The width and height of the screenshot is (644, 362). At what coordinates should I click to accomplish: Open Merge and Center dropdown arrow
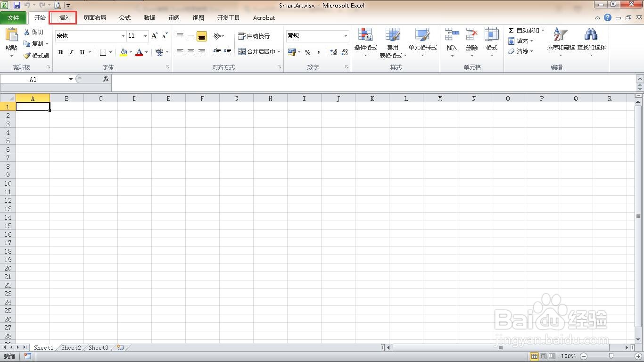click(279, 52)
